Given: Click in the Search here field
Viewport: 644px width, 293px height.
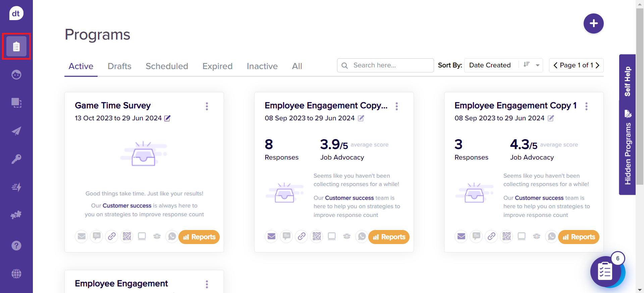Looking at the screenshot, I should [389, 65].
